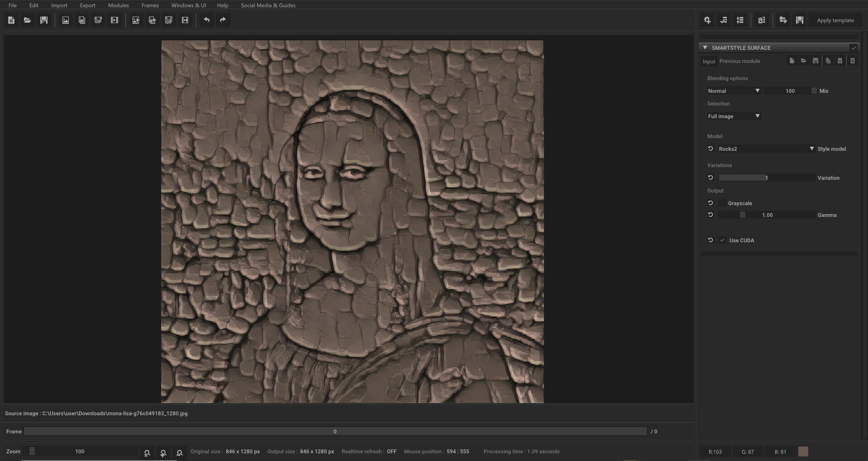Click the fit-to-view magnifier icon
The image size is (868, 461).
pos(147,452)
